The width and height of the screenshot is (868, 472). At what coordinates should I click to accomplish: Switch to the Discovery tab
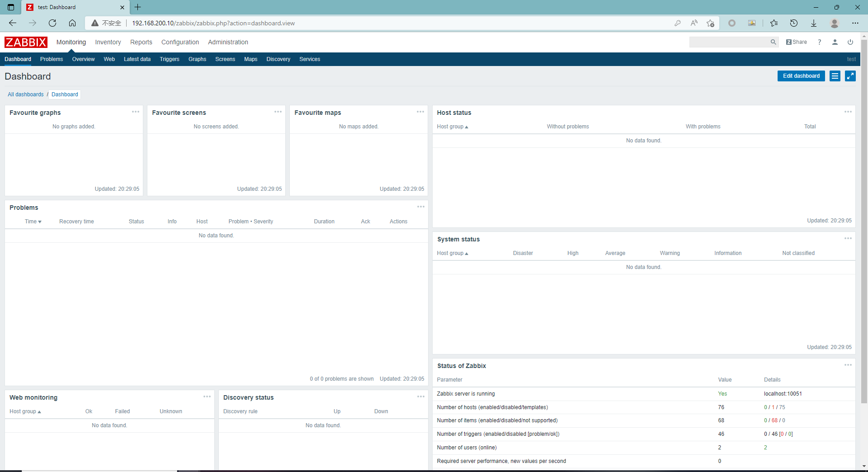[x=278, y=59]
